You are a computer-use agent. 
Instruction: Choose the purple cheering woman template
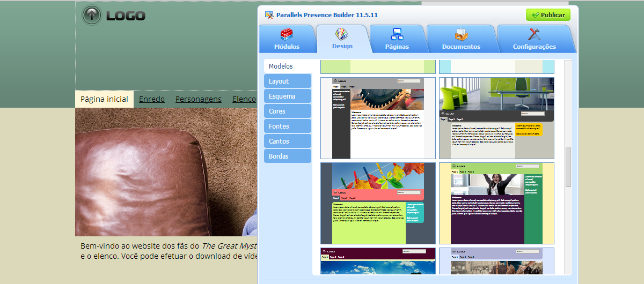tap(496, 203)
